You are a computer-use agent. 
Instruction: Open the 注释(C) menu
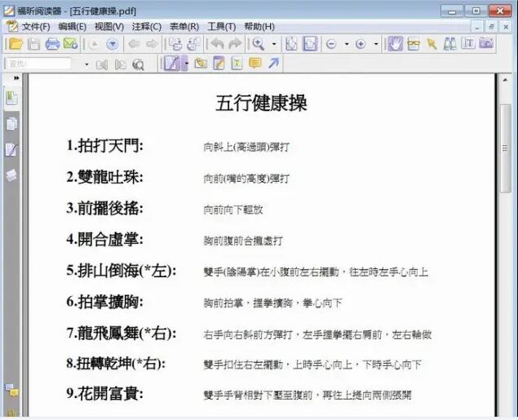[146, 27]
